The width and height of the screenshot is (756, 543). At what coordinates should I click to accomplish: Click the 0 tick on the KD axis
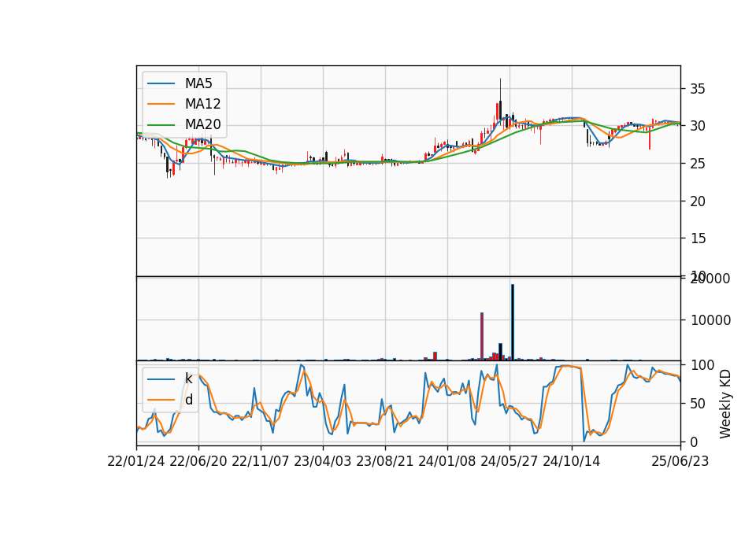695,441
